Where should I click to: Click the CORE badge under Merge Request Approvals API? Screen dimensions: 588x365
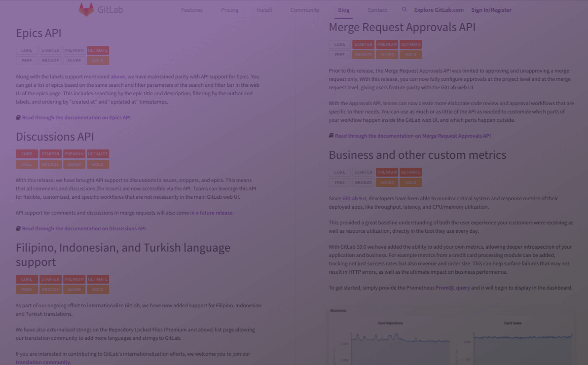click(340, 44)
